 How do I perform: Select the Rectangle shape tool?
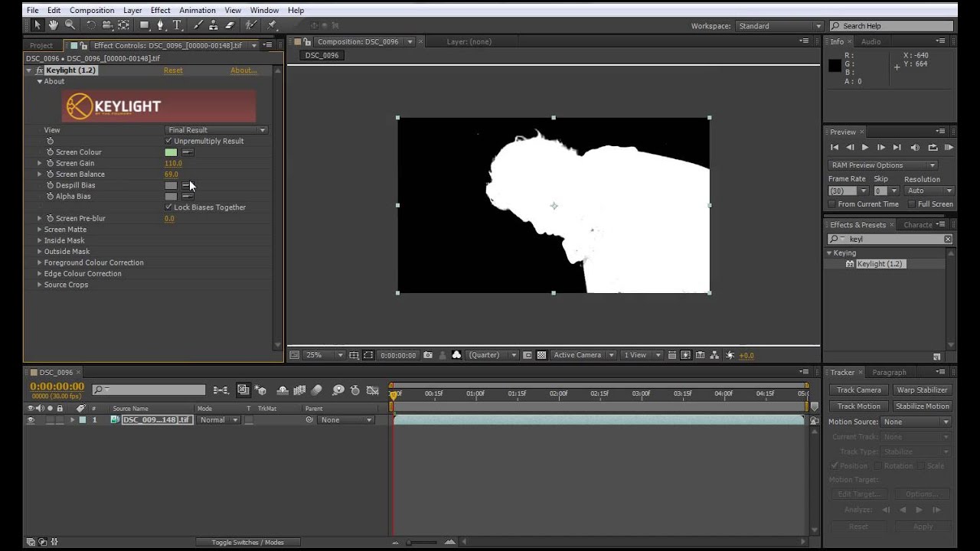pyautogui.click(x=144, y=25)
